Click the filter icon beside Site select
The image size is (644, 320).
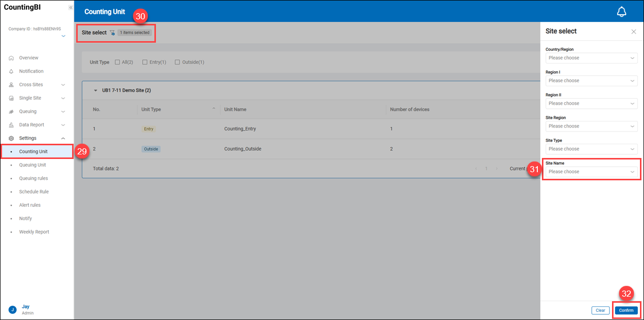(x=112, y=33)
